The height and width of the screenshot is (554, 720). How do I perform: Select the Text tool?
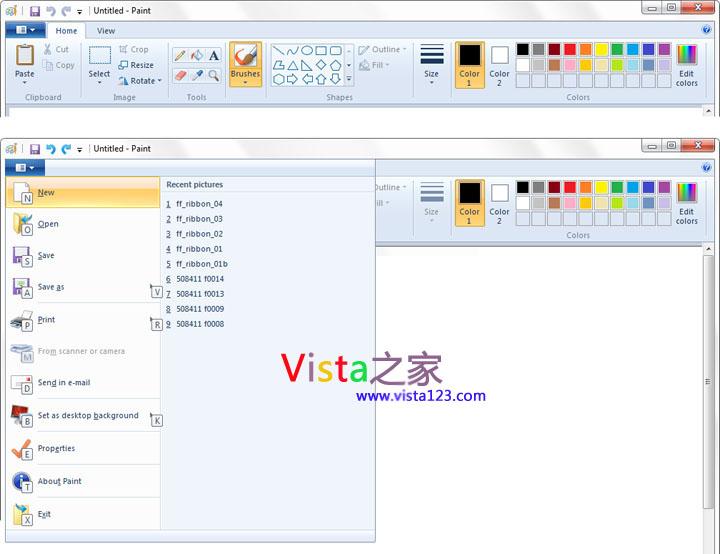click(x=214, y=56)
